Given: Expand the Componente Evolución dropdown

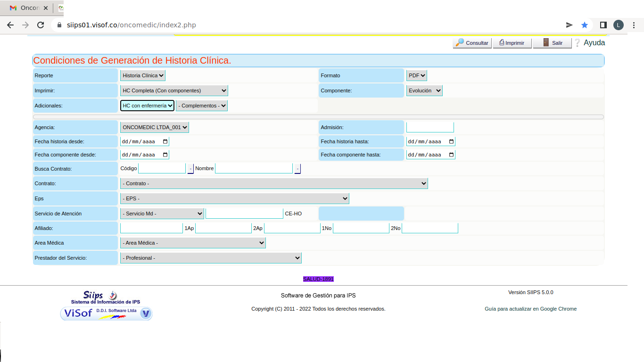Looking at the screenshot, I should 424,90.
